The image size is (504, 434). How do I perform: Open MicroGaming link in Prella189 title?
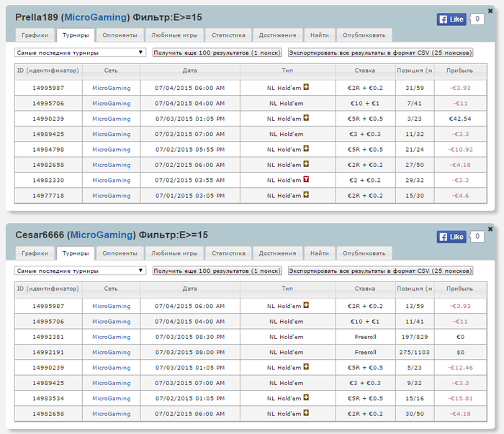96,17
